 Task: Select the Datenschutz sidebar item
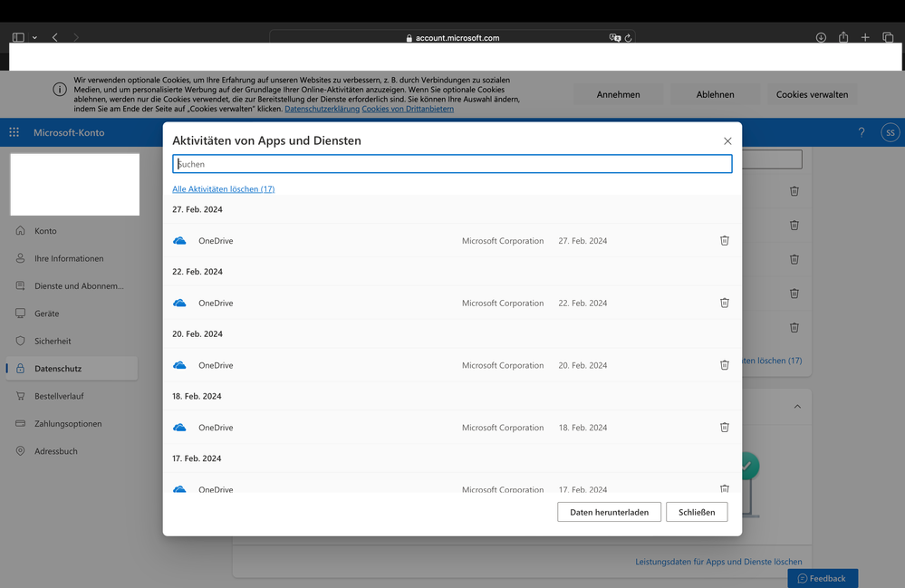(x=72, y=368)
